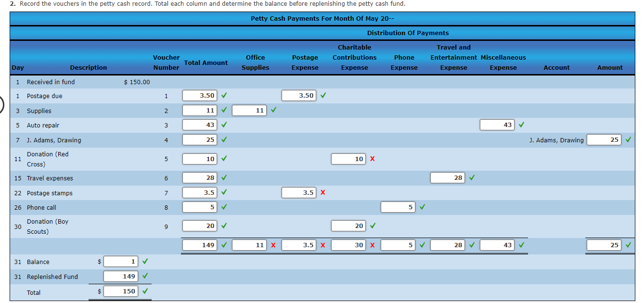Select the Total Amount field for Supplies
Viewport: 644px width, 303px height.
pyautogui.click(x=199, y=110)
